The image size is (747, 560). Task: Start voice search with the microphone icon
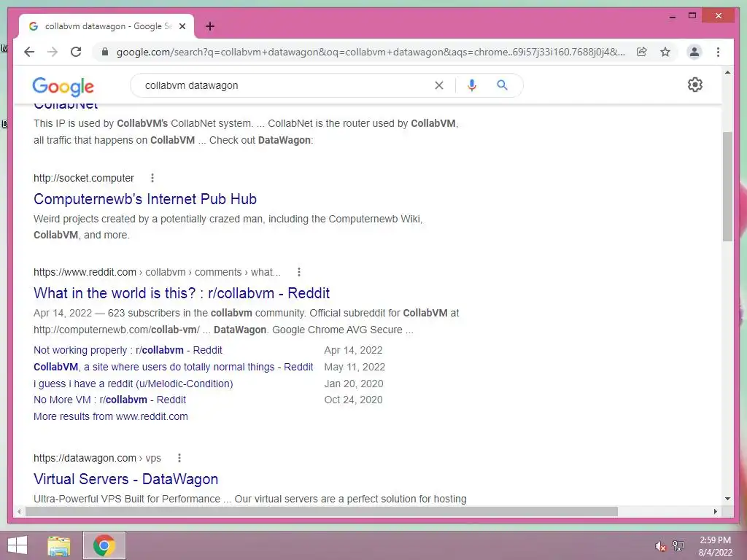[472, 85]
